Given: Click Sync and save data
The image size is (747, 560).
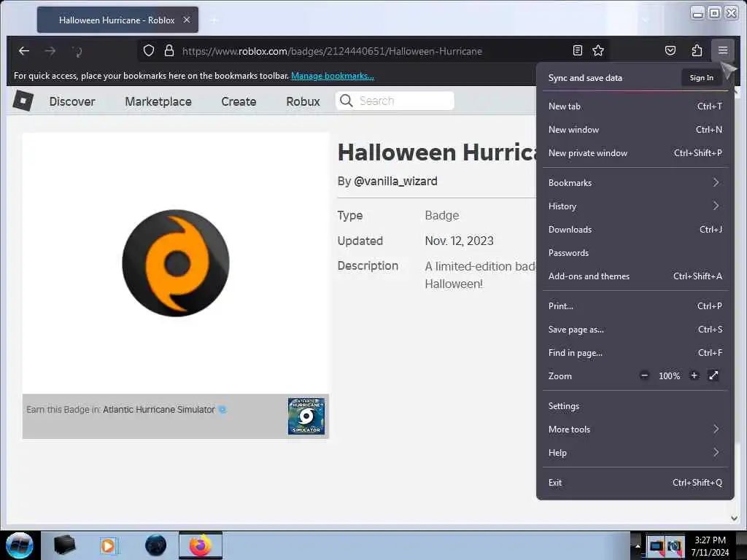Looking at the screenshot, I should pyautogui.click(x=585, y=77).
